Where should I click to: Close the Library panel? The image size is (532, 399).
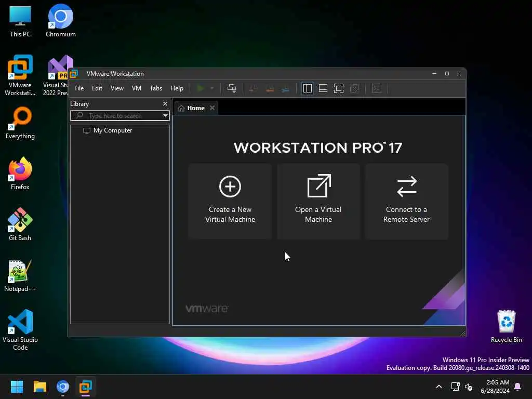click(165, 103)
